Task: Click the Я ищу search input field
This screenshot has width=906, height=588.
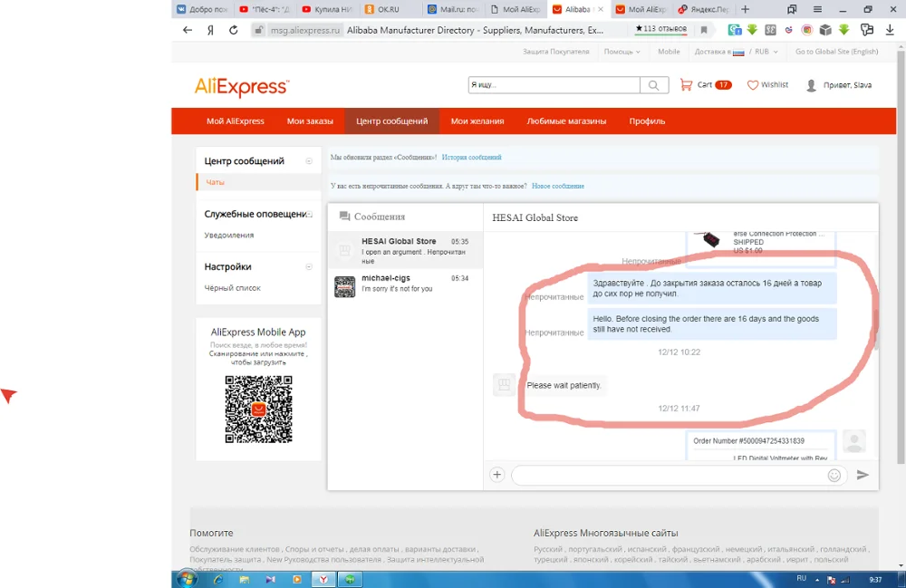Action: [x=554, y=85]
